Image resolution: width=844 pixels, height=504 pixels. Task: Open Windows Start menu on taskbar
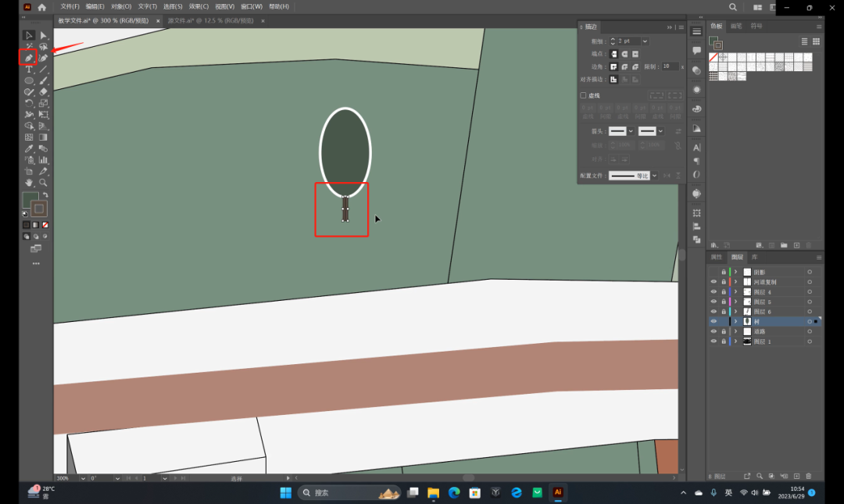tap(286, 493)
